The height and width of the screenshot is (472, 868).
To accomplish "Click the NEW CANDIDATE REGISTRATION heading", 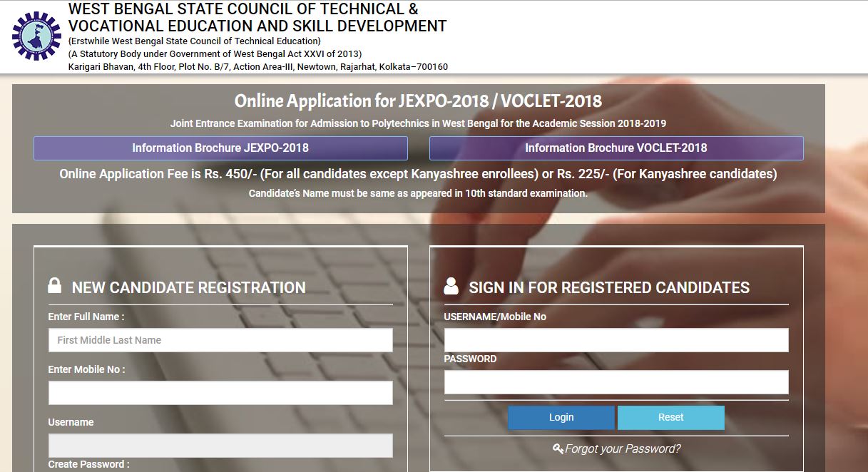I will [x=188, y=287].
